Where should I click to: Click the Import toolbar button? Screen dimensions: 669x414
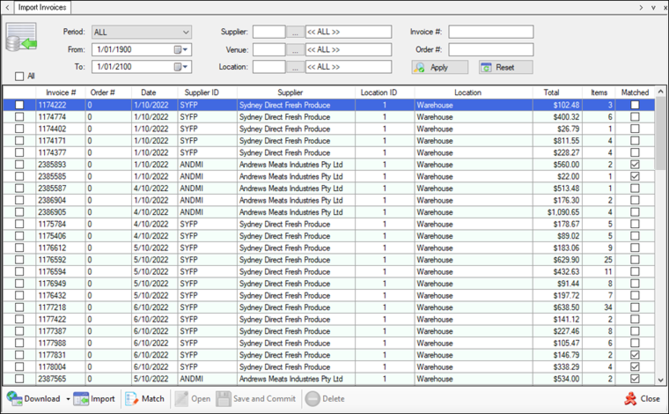pos(94,399)
